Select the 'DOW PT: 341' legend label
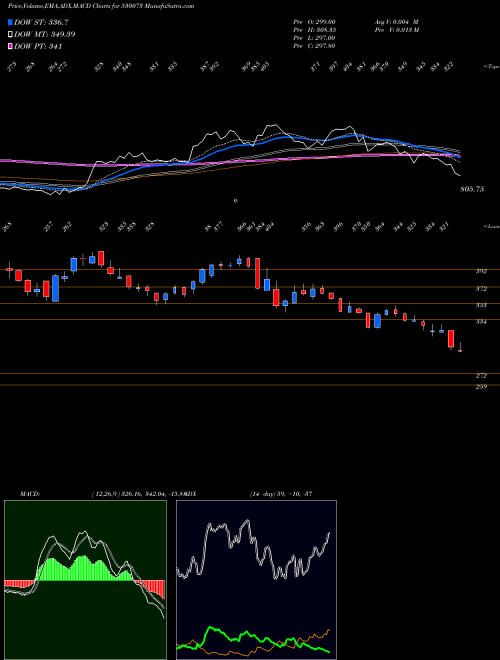This screenshot has width=500, height=660. tap(38, 46)
